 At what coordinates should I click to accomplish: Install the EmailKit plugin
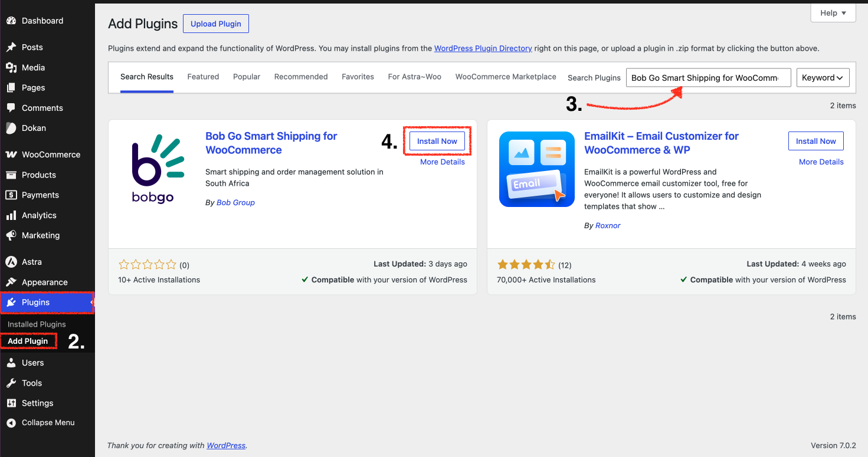816,141
